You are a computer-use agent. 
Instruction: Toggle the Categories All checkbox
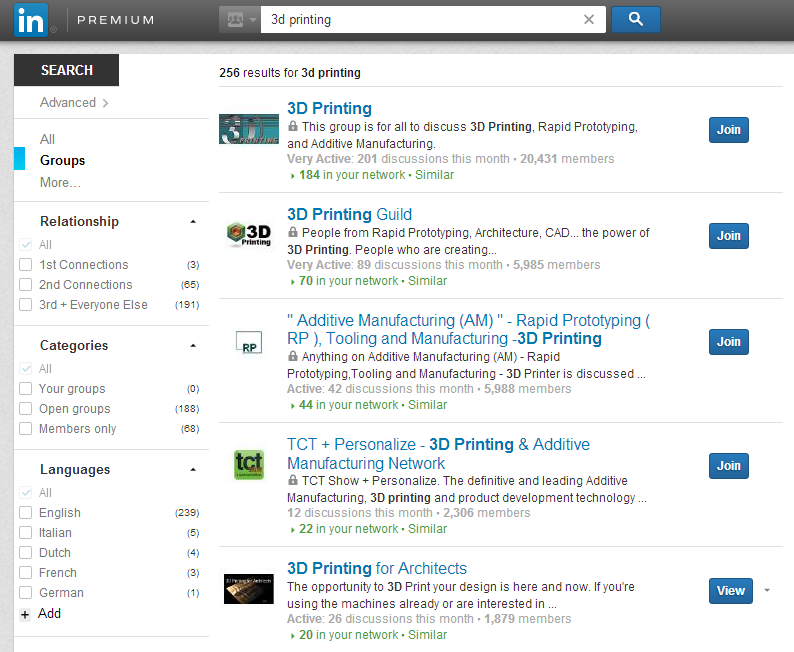coord(25,369)
